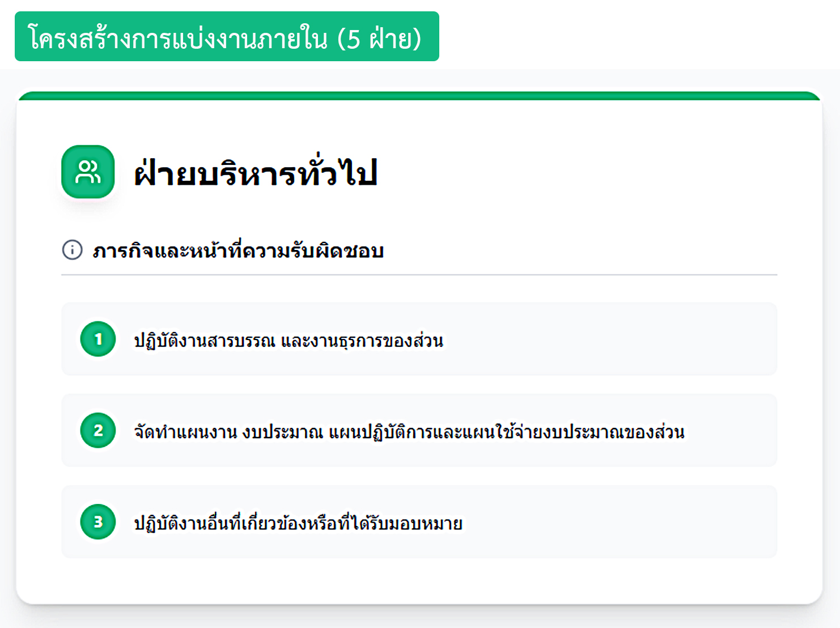Click the green number 2 badge
This screenshot has height=628, width=840.
click(x=98, y=430)
